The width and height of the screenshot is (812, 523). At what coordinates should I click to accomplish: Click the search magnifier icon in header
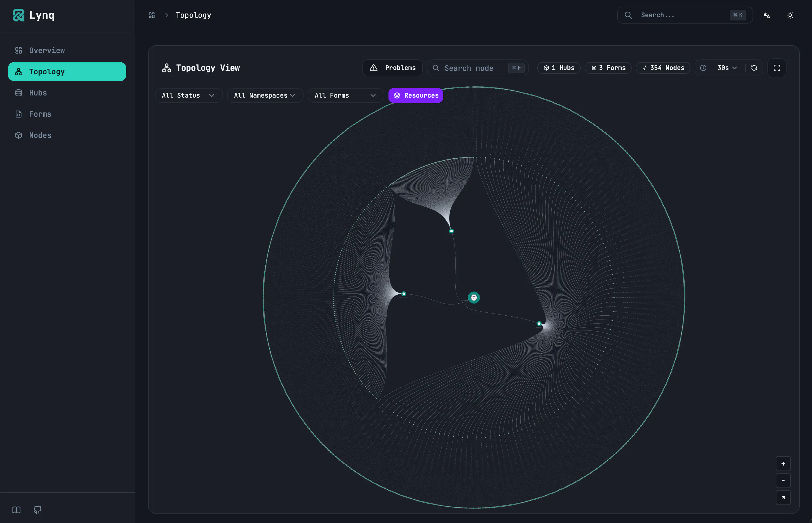coord(628,15)
